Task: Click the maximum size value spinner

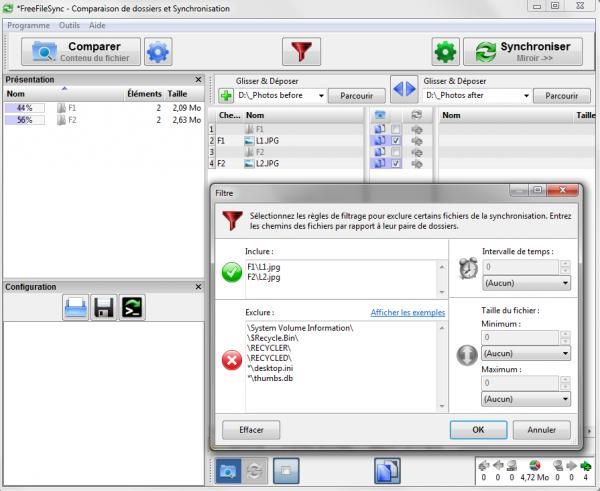Action: tap(565, 383)
